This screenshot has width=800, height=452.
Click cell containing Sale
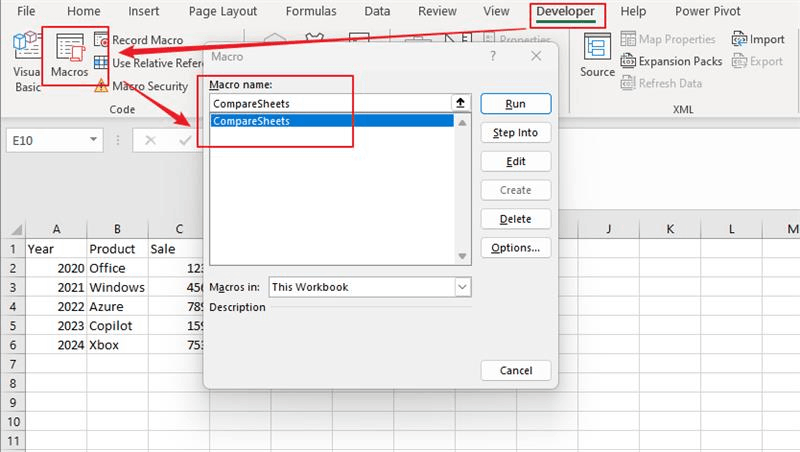176,249
